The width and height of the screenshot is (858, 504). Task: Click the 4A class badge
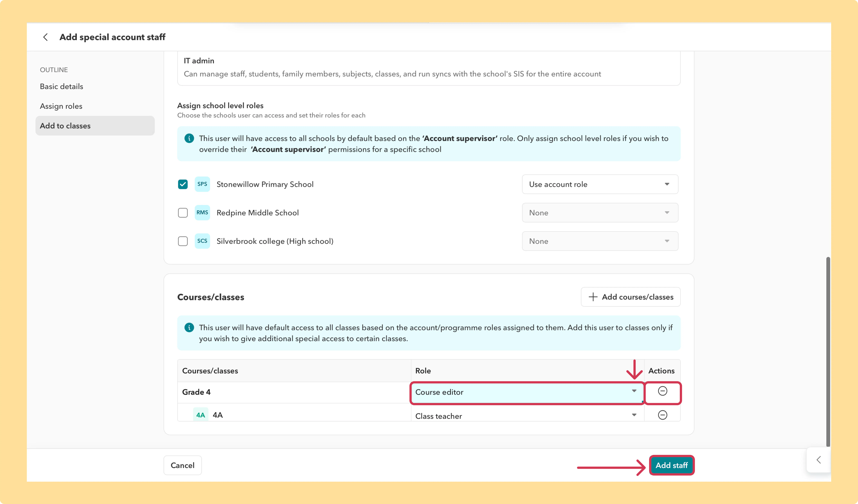pos(201,415)
